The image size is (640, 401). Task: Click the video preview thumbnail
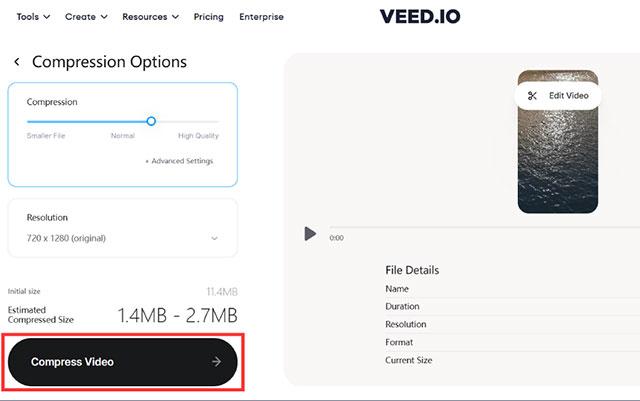tap(557, 160)
